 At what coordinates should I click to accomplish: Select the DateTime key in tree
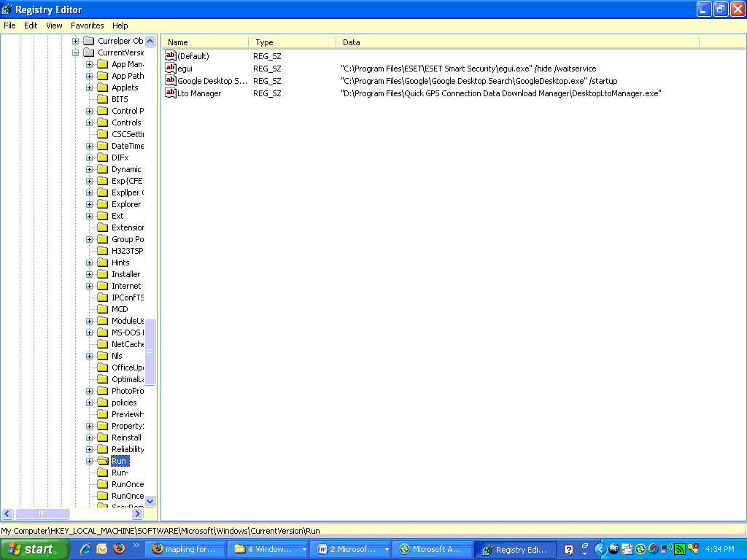pyautogui.click(x=127, y=146)
